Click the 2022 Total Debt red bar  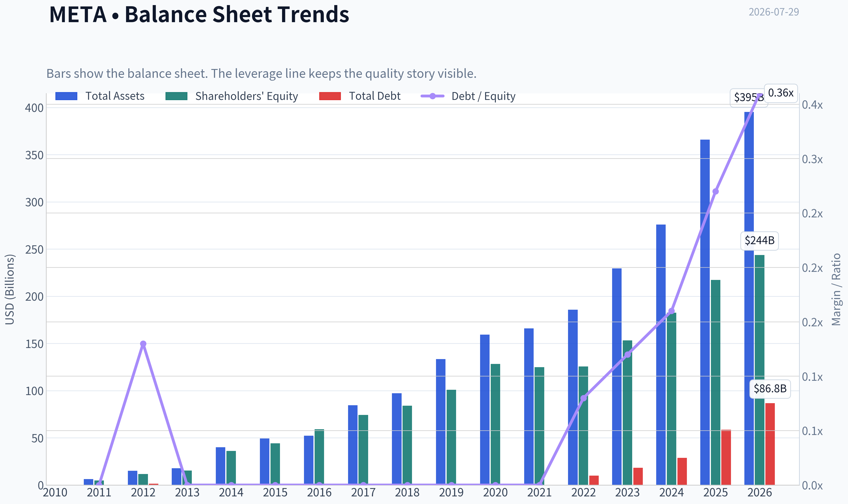[594, 480]
